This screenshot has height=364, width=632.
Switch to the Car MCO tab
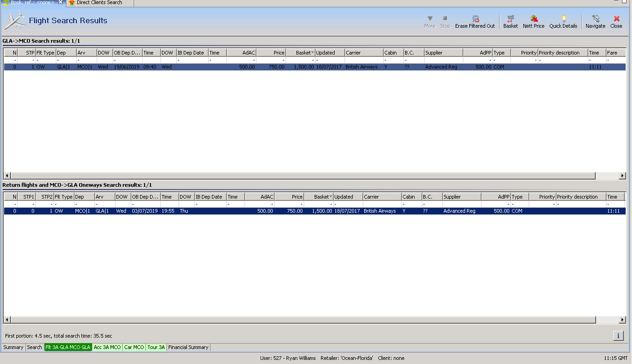point(134,347)
